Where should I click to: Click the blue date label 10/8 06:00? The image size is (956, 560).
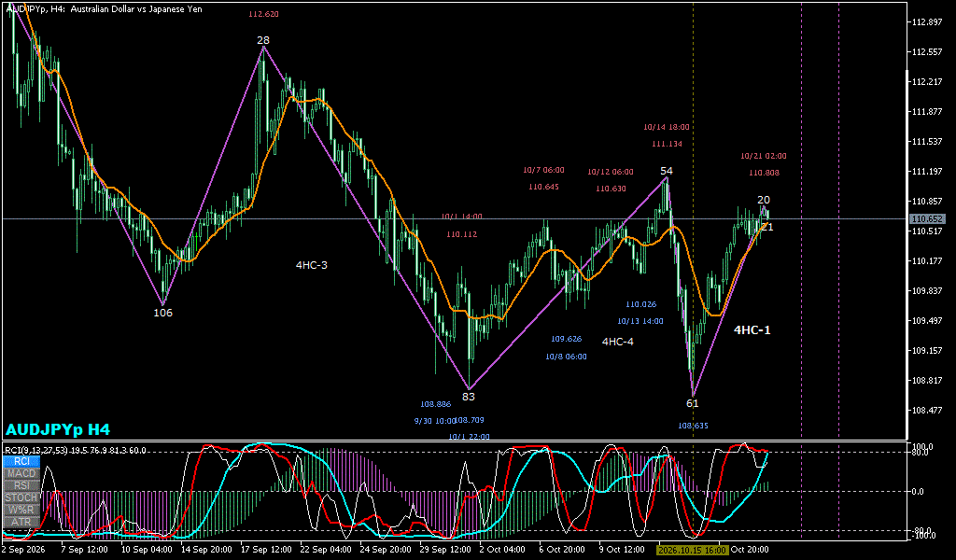[x=566, y=357]
